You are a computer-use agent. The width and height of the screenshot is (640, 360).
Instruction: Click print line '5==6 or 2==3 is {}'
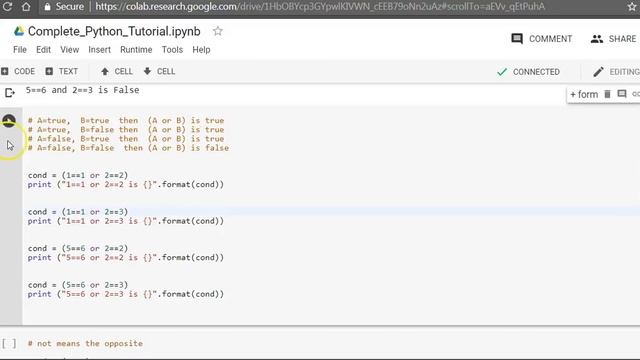tap(126, 294)
